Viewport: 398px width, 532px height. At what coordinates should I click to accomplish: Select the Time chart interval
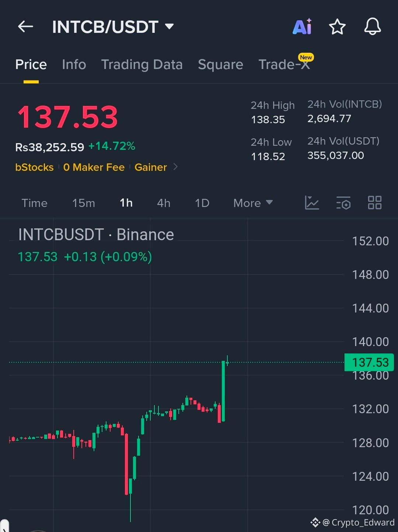(34, 203)
